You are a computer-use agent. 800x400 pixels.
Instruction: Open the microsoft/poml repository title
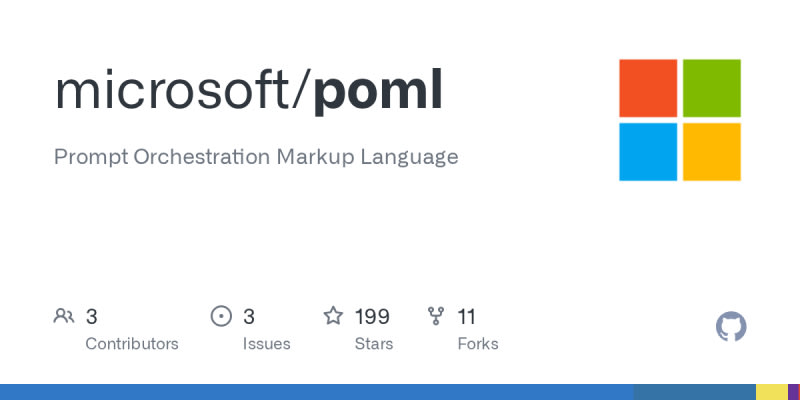pyautogui.click(x=249, y=90)
